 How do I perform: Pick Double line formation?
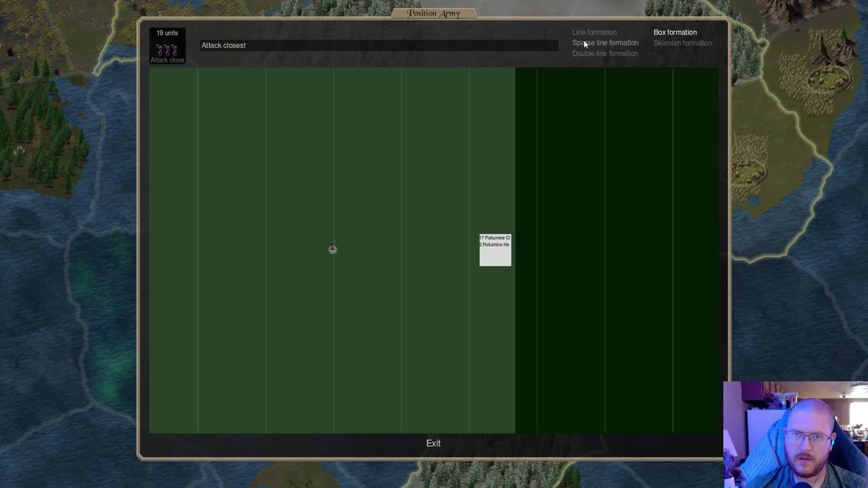(x=605, y=54)
